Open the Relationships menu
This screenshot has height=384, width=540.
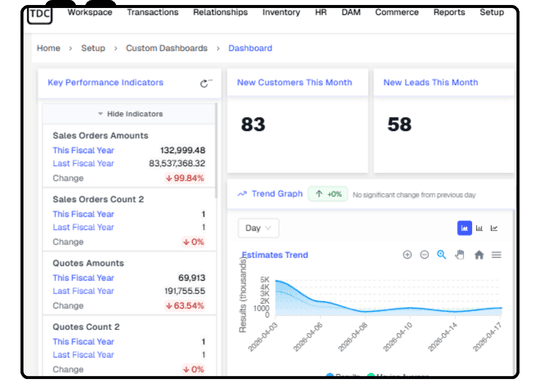click(x=220, y=12)
